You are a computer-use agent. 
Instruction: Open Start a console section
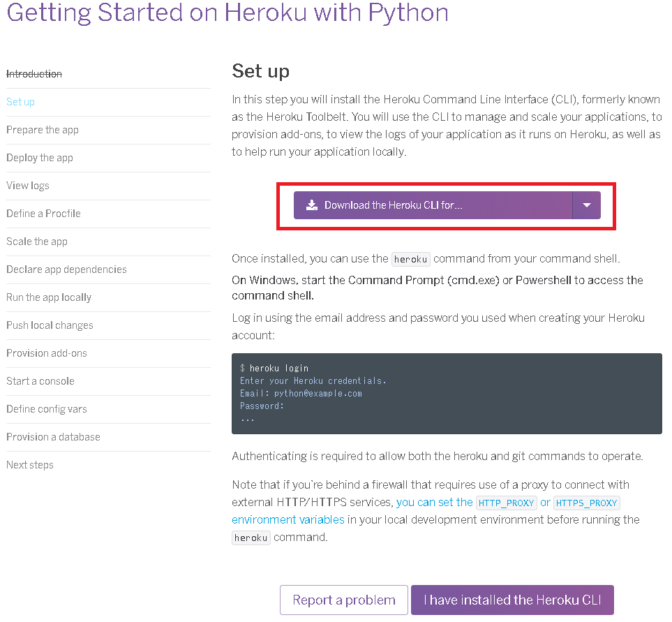(x=40, y=381)
